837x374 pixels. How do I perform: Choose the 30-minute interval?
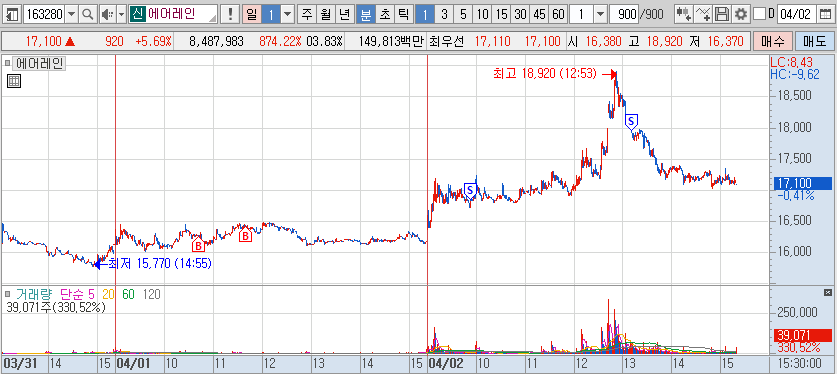tap(520, 14)
